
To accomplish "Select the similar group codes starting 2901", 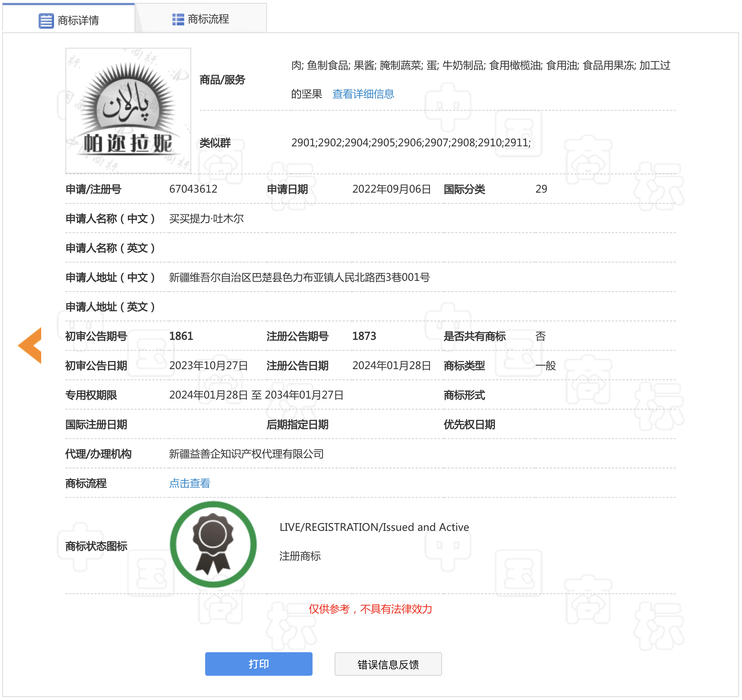I will [x=411, y=143].
